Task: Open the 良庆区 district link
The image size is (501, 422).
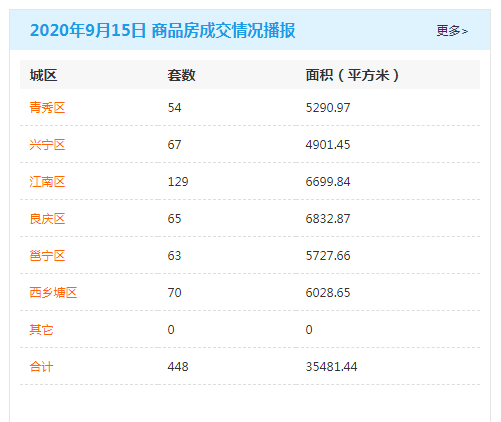Action: pyautogui.click(x=47, y=219)
